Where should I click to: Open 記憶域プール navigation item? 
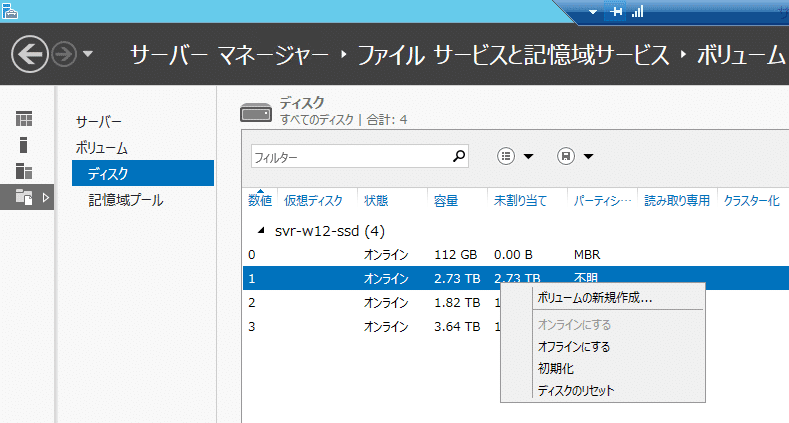point(126,200)
